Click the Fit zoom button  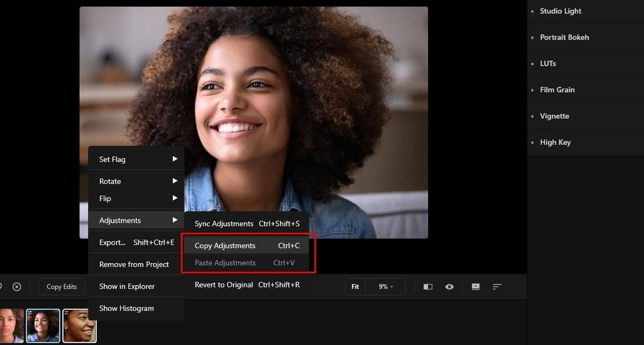coord(355,286)
